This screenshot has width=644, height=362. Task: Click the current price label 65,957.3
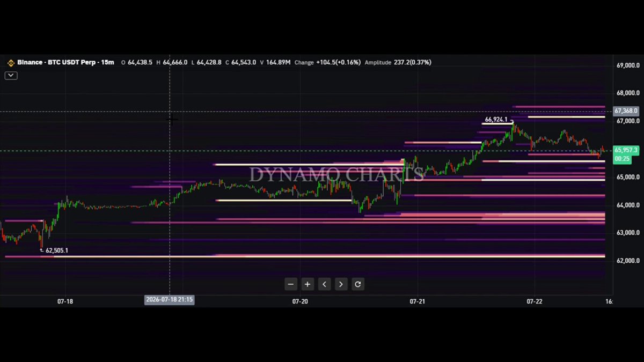pyautogui.click(x=626, y=151)
